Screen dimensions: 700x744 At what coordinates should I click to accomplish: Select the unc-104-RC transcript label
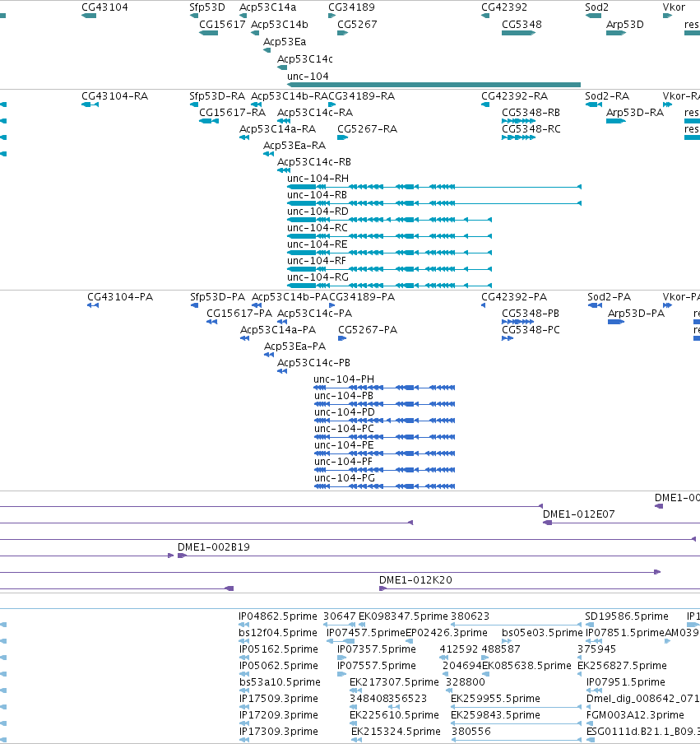(318, 228)
